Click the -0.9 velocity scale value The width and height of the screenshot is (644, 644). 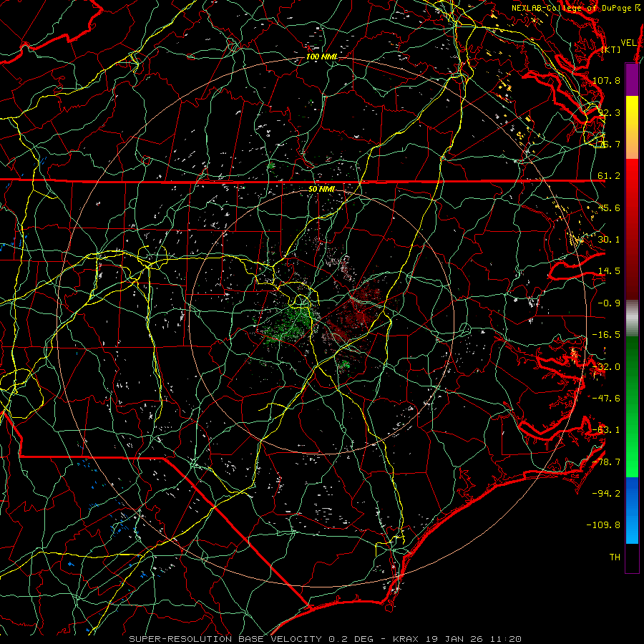click(609, 303)
